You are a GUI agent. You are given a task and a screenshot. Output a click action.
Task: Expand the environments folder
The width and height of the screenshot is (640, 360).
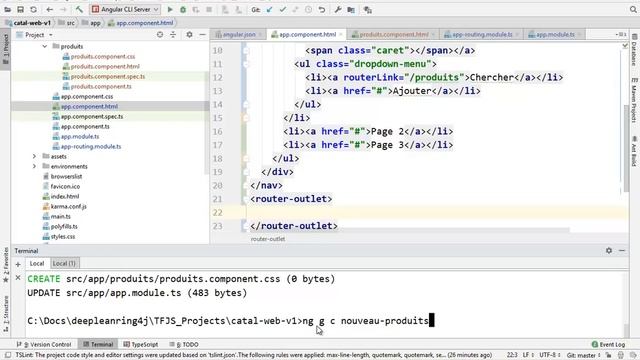34,167
